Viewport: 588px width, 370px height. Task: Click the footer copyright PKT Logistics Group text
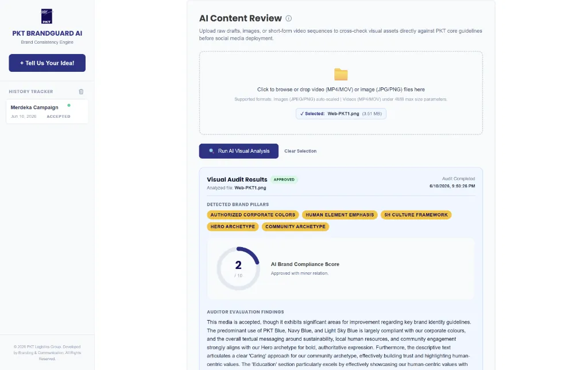(47, 353)
